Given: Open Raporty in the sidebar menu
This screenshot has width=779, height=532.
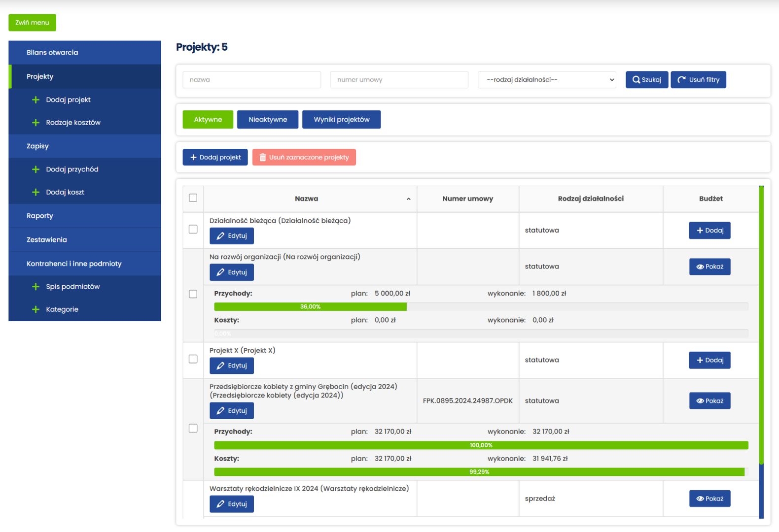Looking at the screenshot, I should click(40, 216).
